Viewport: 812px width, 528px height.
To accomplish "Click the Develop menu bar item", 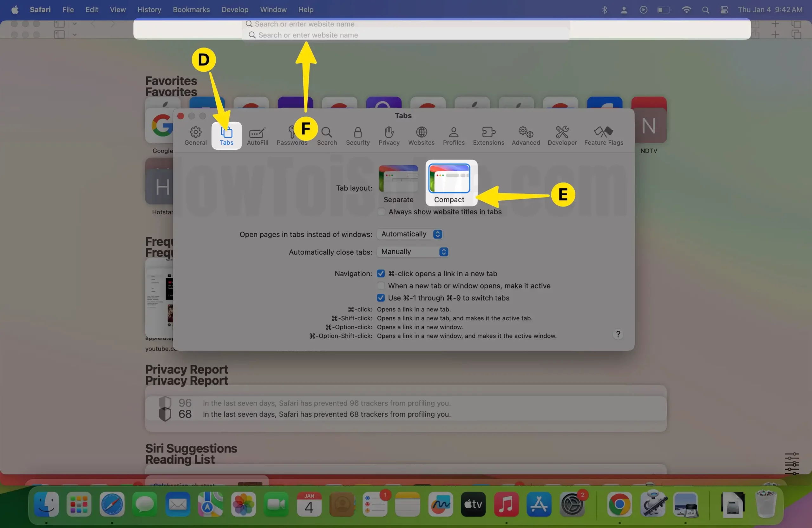I will [x=235, y=10].
